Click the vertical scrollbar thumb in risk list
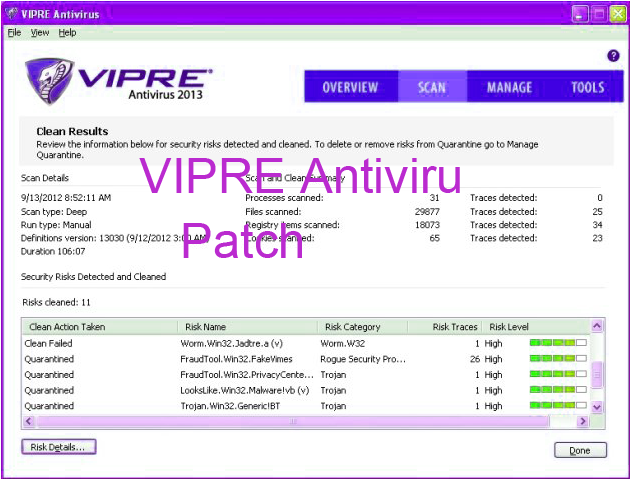630x479 pixels. (597, 375)
